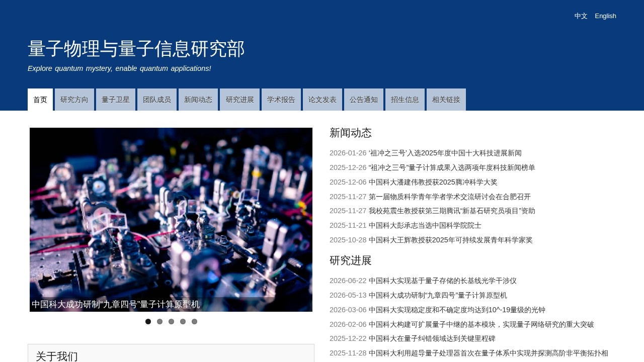Open news '祖冲之三号'入选2025年度中国十大科技进展新闻

coord(445,153)
